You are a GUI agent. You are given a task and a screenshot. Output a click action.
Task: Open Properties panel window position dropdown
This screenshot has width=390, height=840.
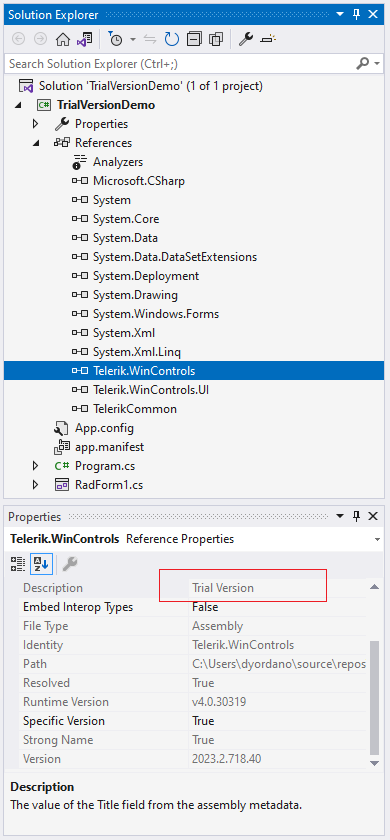coord(340,516)
